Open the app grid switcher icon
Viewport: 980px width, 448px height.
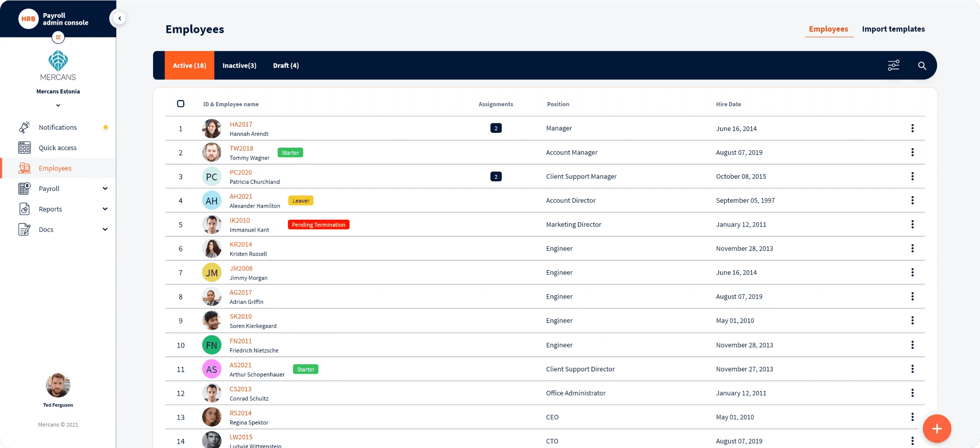click(58, 37)
